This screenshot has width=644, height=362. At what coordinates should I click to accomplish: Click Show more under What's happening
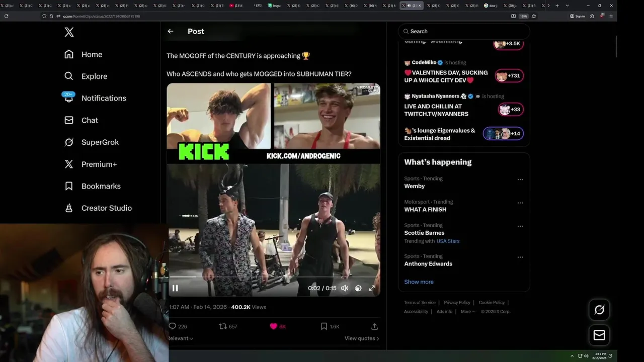pyautogui.click(x=419, y=282)
